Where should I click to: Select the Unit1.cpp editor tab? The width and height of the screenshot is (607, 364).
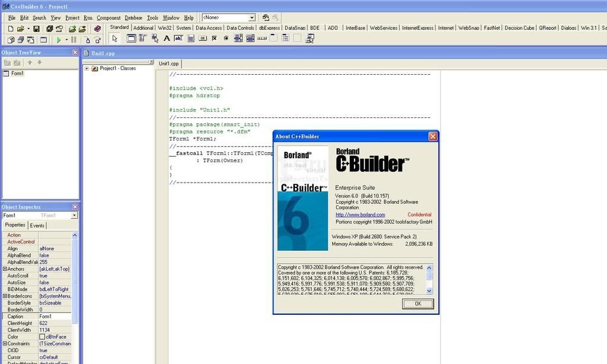(x=169, y=63)
